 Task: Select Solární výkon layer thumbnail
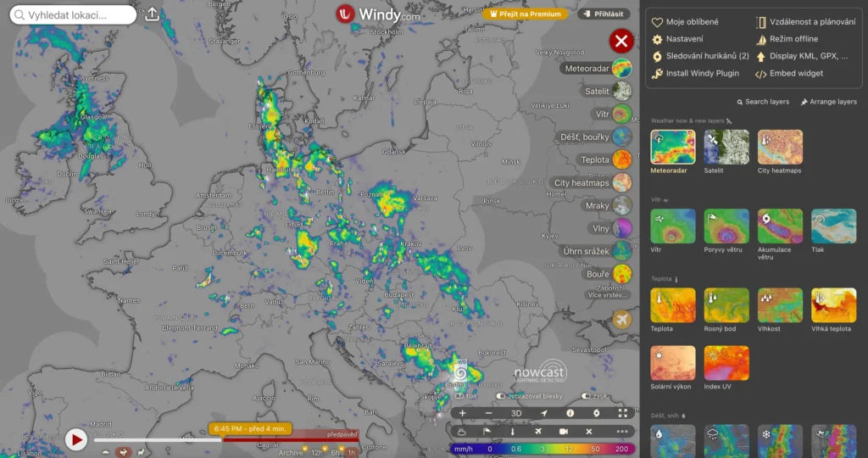pos(672,363)
